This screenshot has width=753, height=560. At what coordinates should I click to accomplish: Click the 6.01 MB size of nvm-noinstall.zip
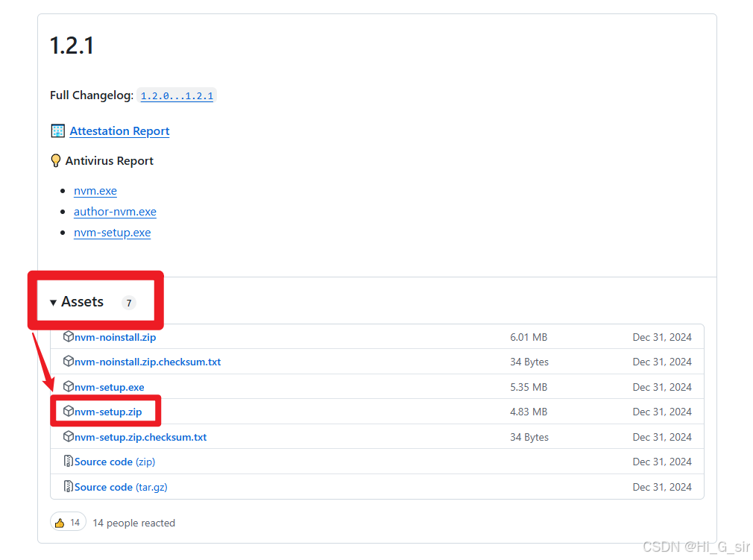click(x=529, y=337)
